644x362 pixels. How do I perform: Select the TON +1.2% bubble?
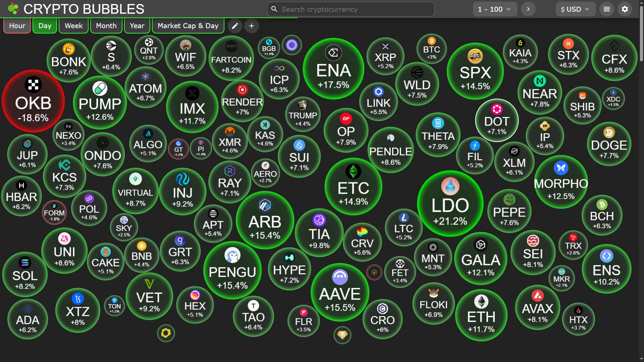click(114, 306)
